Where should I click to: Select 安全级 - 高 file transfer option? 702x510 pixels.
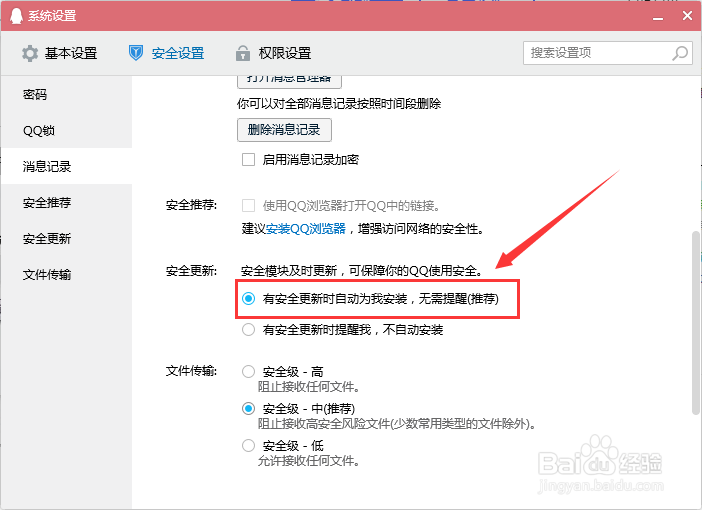point(248,372)
